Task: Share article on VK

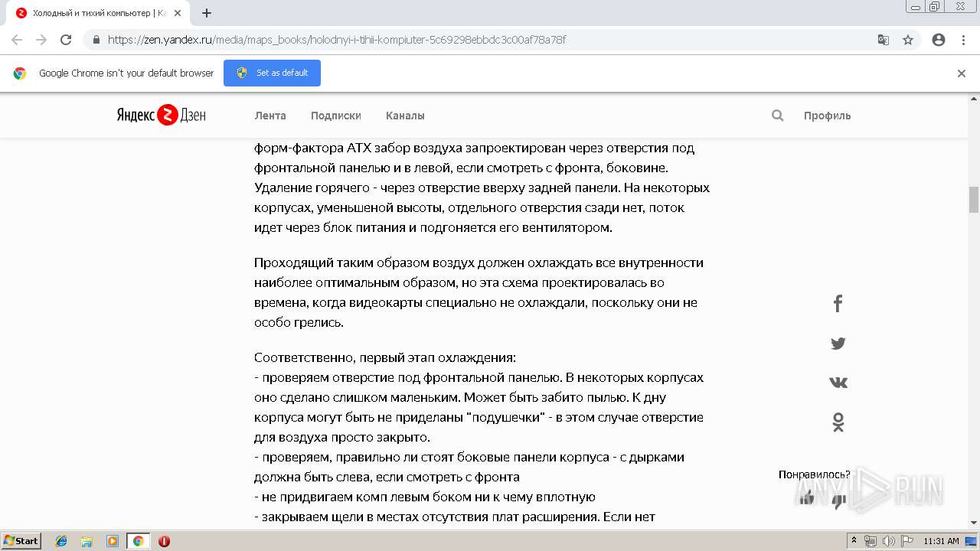Action: (838, 383)
